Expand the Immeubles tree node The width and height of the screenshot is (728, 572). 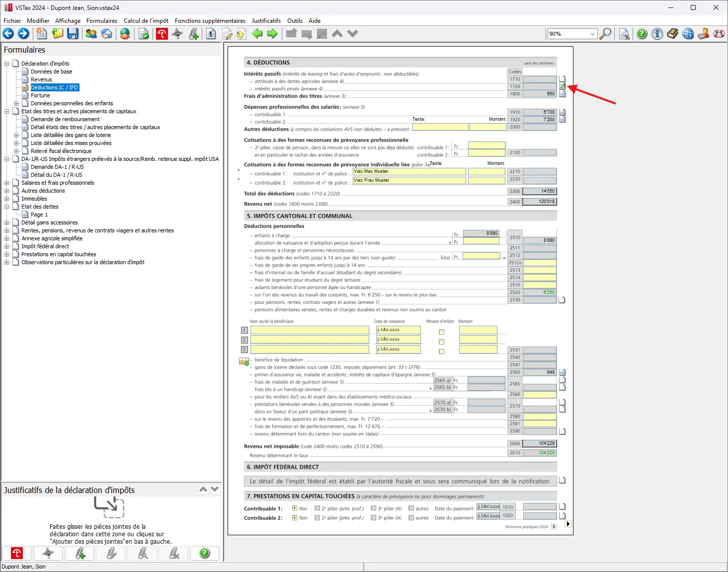pos(7,199)
